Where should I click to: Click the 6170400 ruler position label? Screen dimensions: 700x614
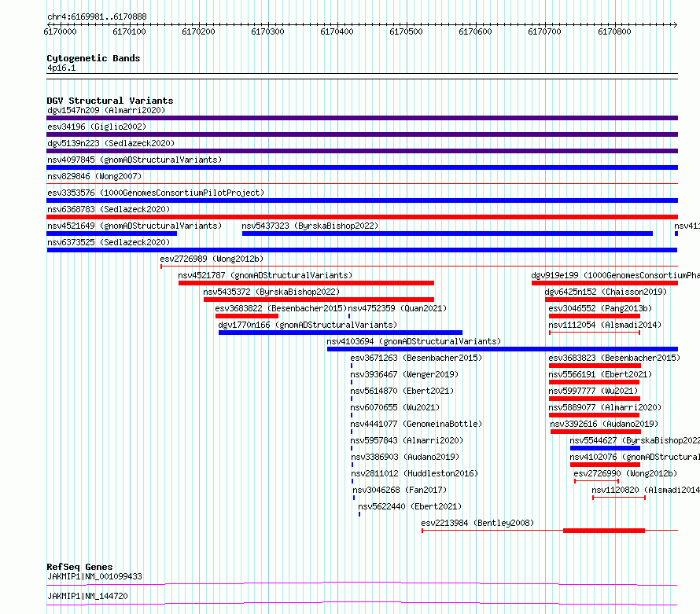pyautogui.click(x=337, y=31)
